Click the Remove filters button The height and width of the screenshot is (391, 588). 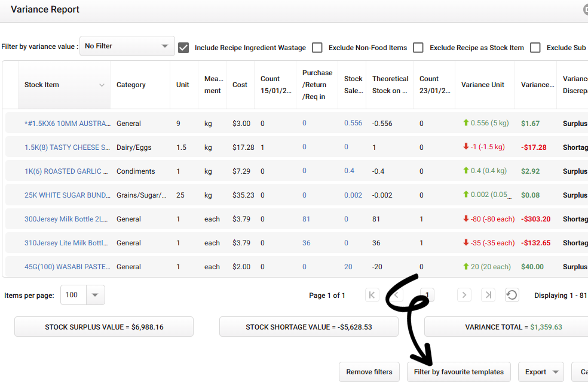(369, 371)
